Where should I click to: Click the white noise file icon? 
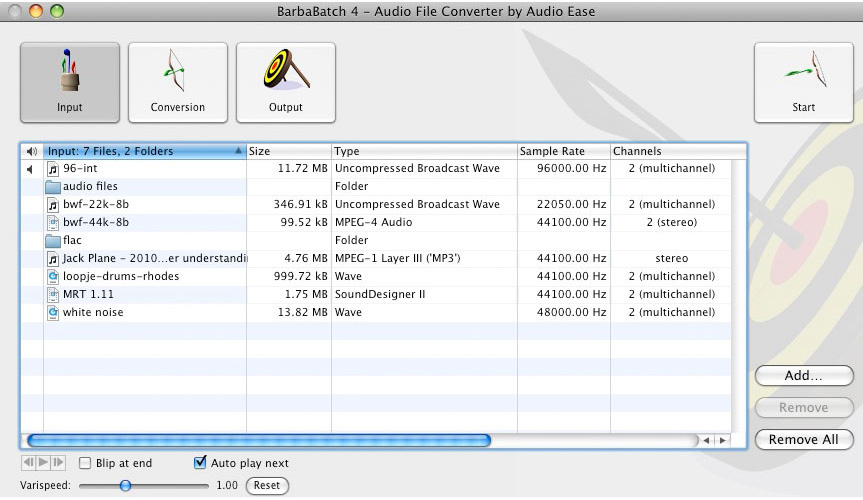pyautogui.click(x=54, y=313)
